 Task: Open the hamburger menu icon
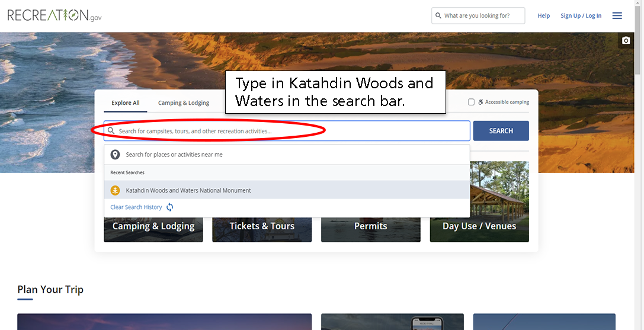pyautogui.click(x=617, y=15)
